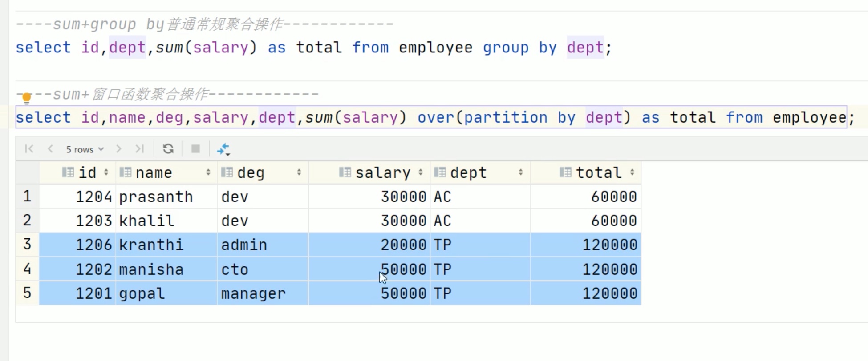The image size is (868, 361).
Task: Go to next page of results
Action: 118,149
